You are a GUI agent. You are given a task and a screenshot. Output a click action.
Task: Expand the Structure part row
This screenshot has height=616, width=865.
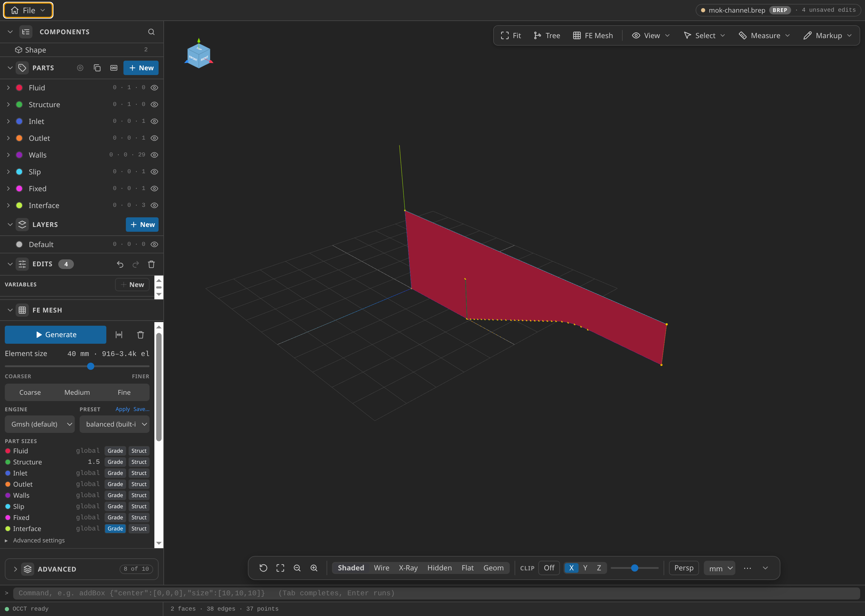pos(8,104)
